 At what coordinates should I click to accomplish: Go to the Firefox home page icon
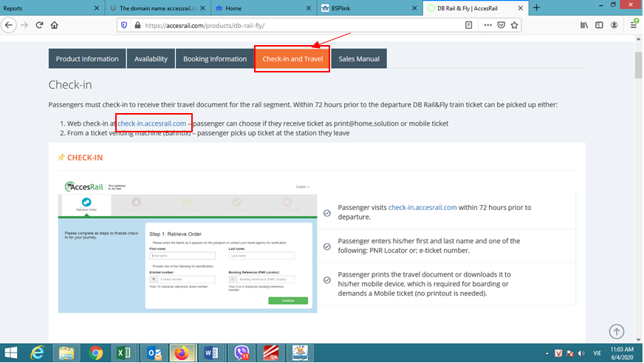tap(55, 24)
